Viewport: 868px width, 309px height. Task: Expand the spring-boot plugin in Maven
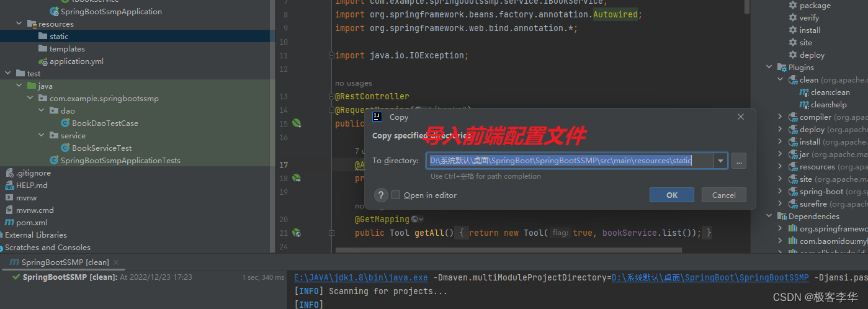[781, 191]
